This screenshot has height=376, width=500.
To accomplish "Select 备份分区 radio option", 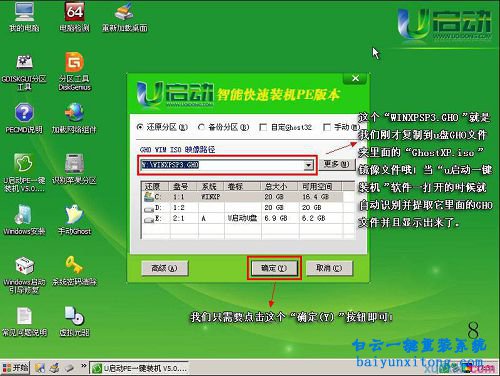I will pyautogui.click(x=224, y=127).
